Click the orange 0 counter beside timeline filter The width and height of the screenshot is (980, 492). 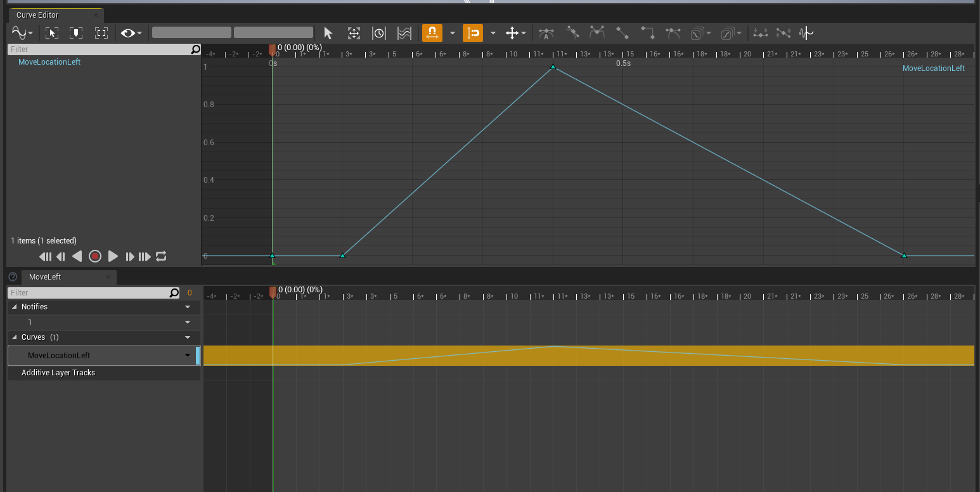tap(190, 293)
